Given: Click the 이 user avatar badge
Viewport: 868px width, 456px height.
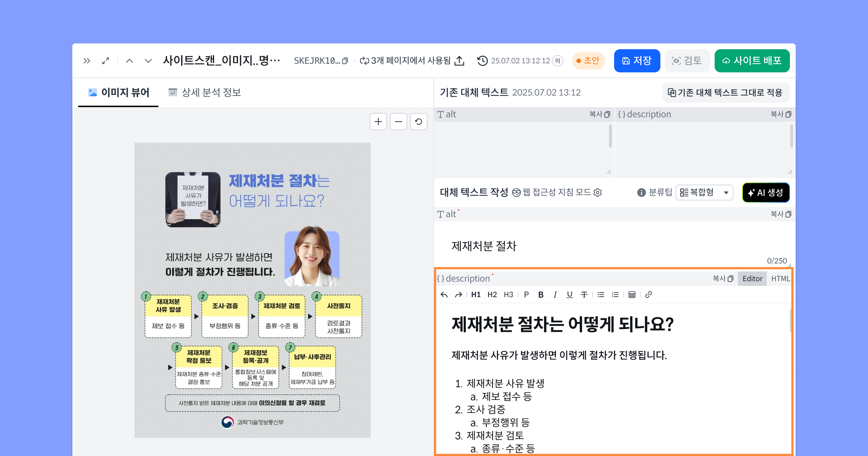Looking at the screenshot, I should [558, 61].
